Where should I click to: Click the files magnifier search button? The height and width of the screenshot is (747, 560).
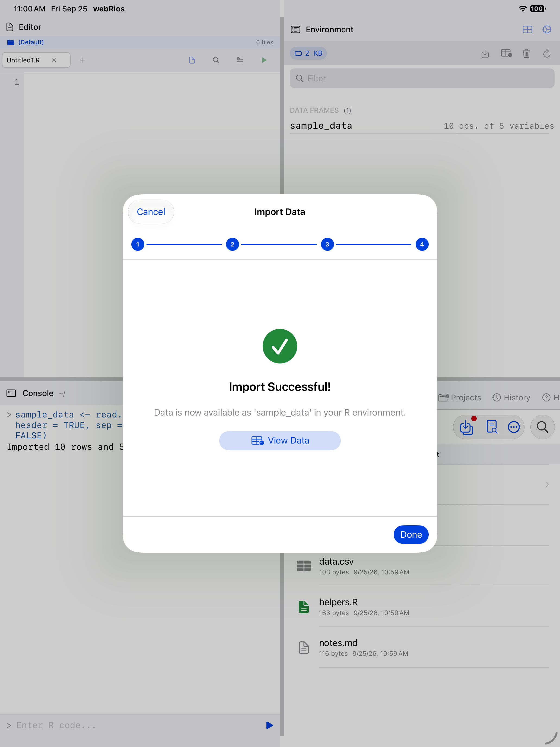tap(542, 427)
